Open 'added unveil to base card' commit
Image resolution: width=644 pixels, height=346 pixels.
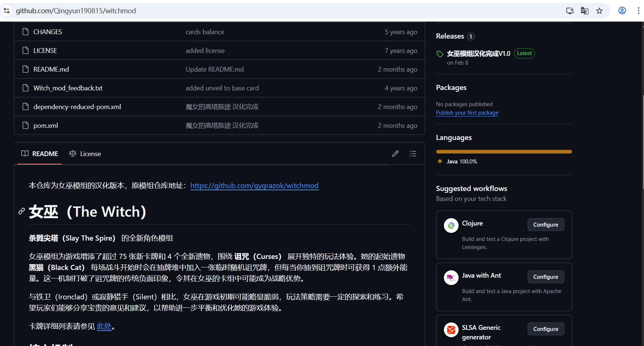point(222,88)
